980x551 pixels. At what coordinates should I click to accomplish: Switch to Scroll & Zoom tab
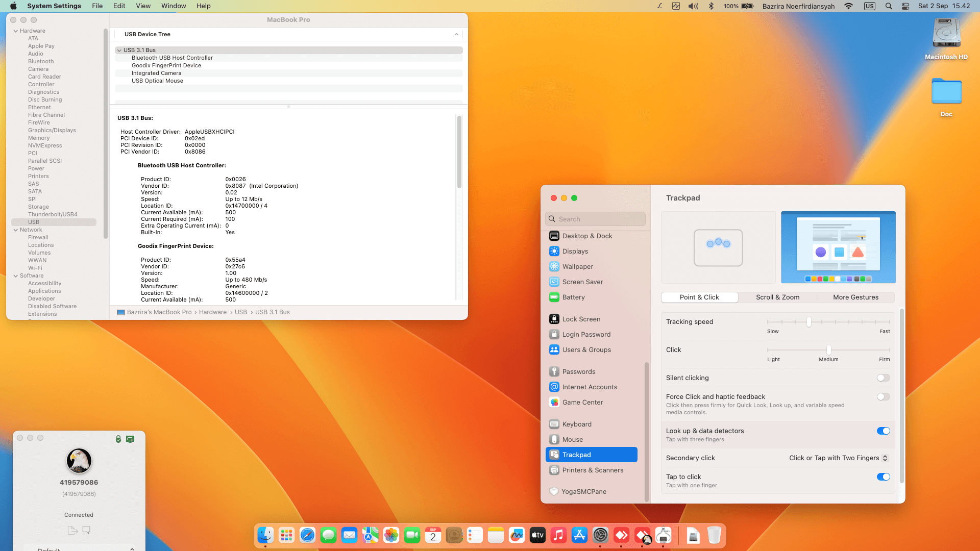point(777,297)
